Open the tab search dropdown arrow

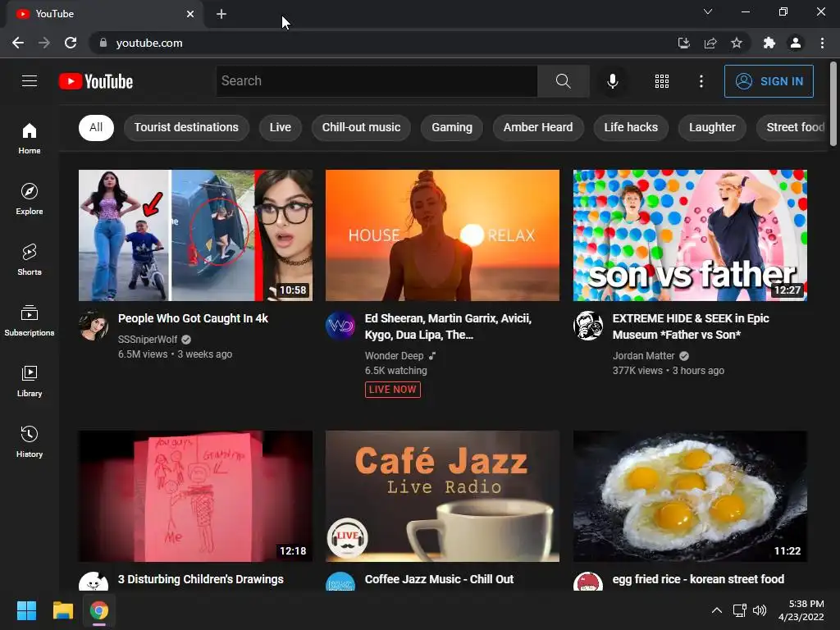[x=708, y=11]
